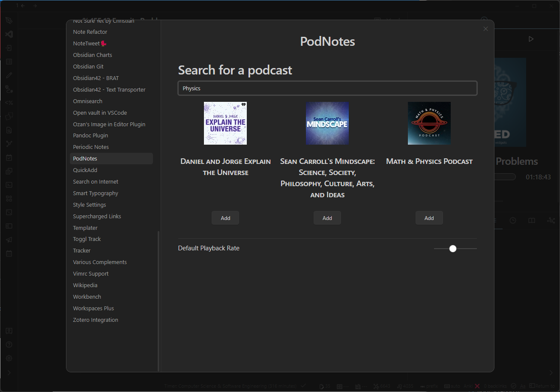Select the paper-plane send icon in left ribbon
Image resolution: width=560 pixels, height=392 pixels.
[x=9, y=239]
